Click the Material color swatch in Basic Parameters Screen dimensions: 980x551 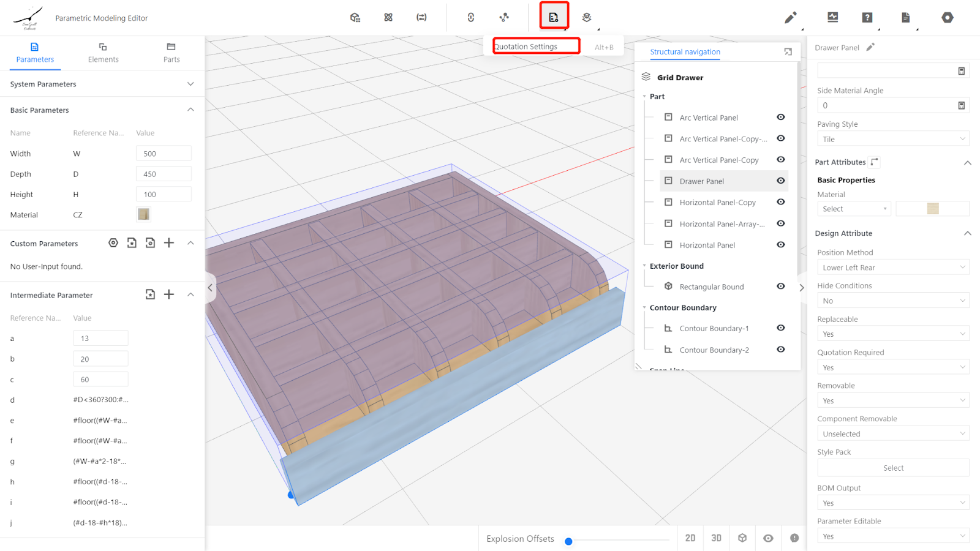click(143, 214)
